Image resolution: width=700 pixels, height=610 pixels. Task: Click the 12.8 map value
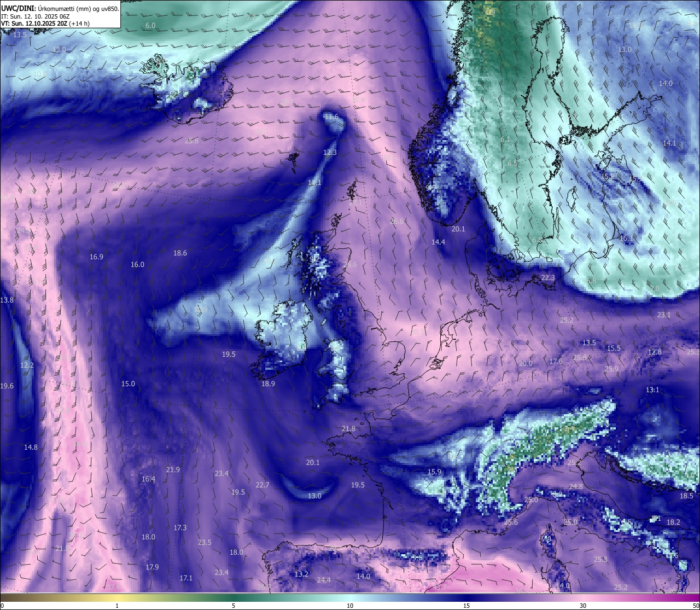coord(655,352)
